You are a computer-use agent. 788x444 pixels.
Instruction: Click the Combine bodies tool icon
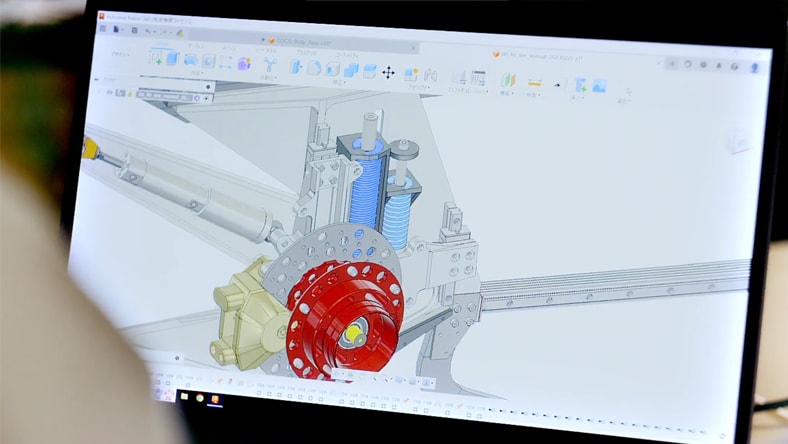point(352,70)
